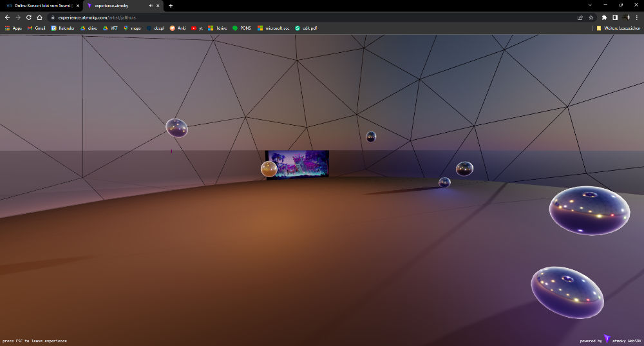
Task: Toggle the browser side panel
Action: click(x=615, y=17)
